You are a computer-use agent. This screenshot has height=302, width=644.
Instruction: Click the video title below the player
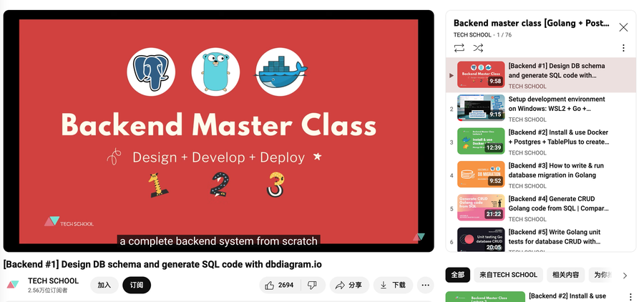click(162, 265)
